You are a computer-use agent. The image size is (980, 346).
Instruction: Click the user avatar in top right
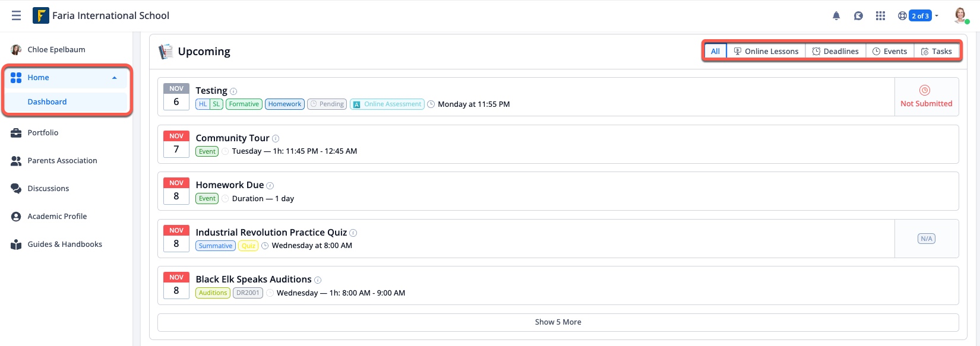click(x=960, y=15)
